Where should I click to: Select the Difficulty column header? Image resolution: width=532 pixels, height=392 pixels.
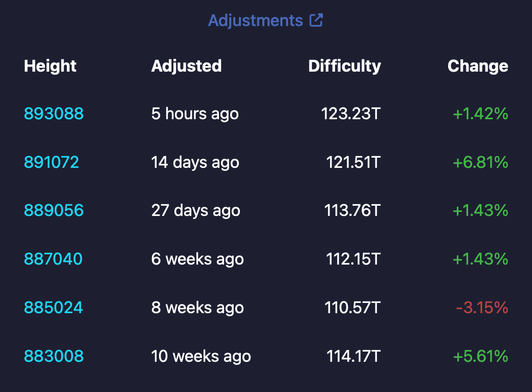point(344,66)
